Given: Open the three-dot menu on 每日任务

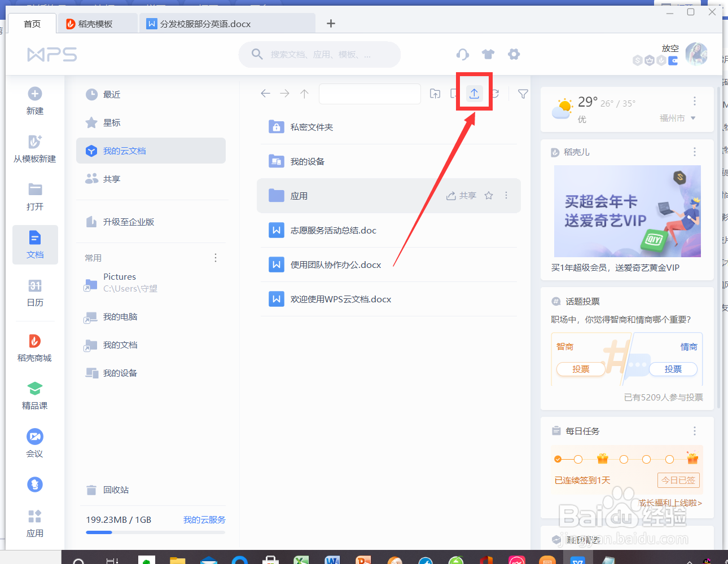Looking at the screenshot, I should click(695, 430).
